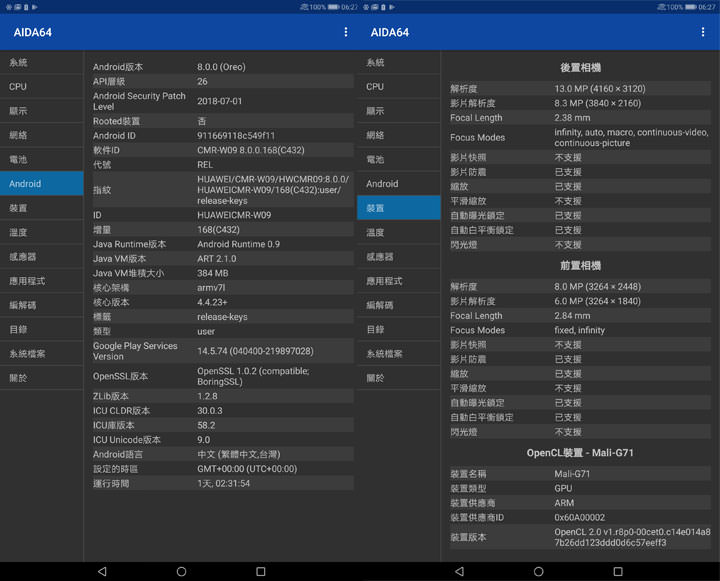The height and width of the screenshot is (581, 720).
Task: Open 應用程式 in left screen sidebar
Action: [x=42, y=281]
